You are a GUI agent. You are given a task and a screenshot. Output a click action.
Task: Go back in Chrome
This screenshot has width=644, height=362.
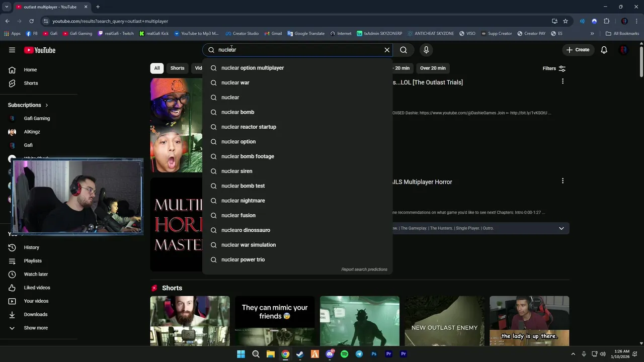8,21
